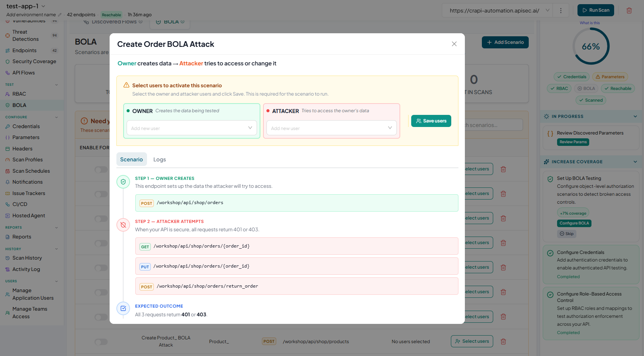Open the three-dot options menu near URL
This screenshot has width=644, height=356.
point(561,11)
